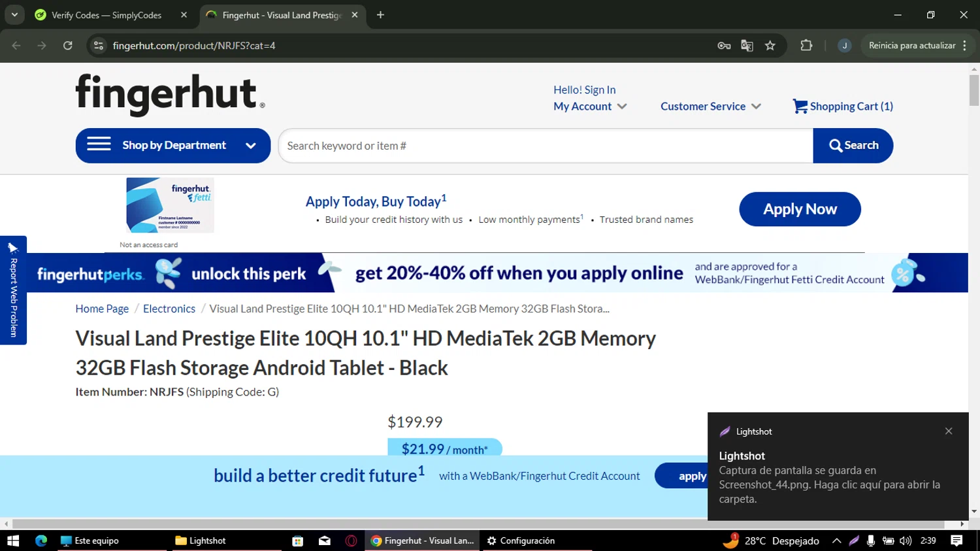Select the Fingerhut - Visual Land Prestige tab
The height and width of the screenshot is (551, 980).
point(281,15)
